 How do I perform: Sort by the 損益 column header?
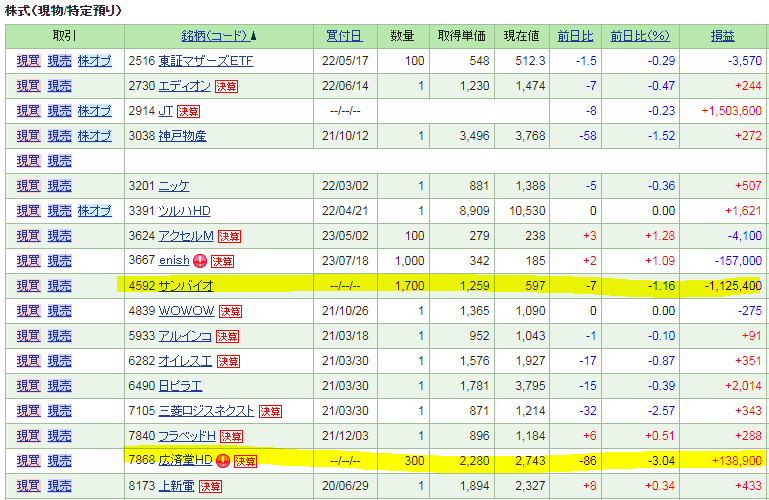(x=723, y=36)
